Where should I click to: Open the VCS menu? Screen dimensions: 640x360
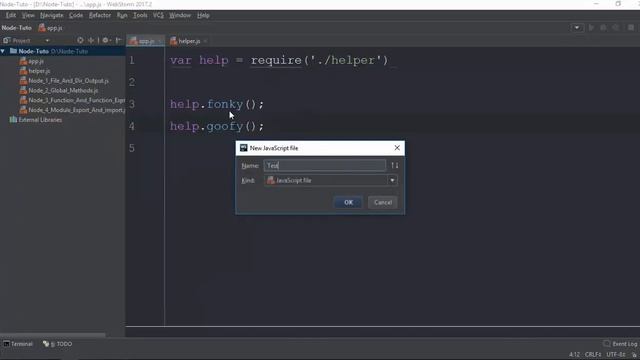click(158, 15)
